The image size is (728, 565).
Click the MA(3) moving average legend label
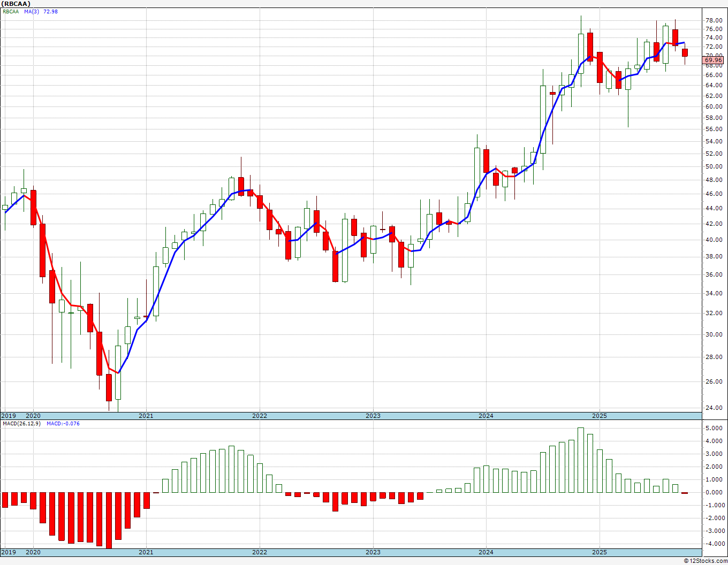tap(32, 11)
